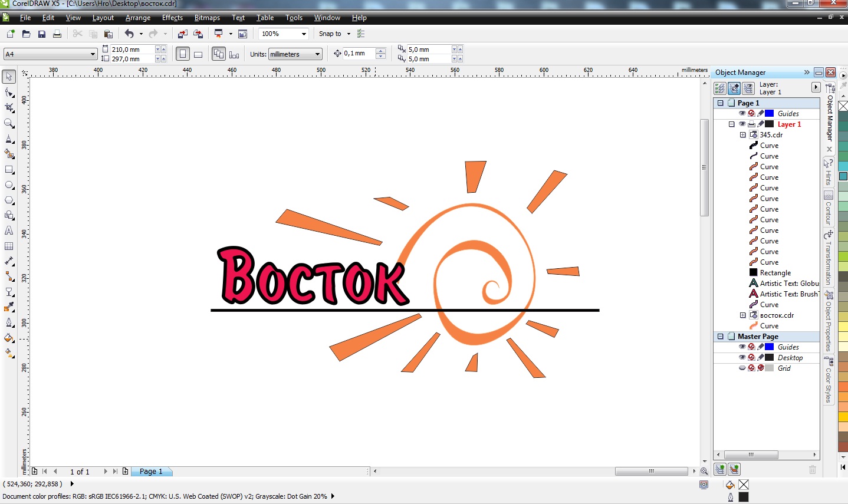Click the Print icon in the toolbar
This screenshot has width=848, height=504.
57,34
